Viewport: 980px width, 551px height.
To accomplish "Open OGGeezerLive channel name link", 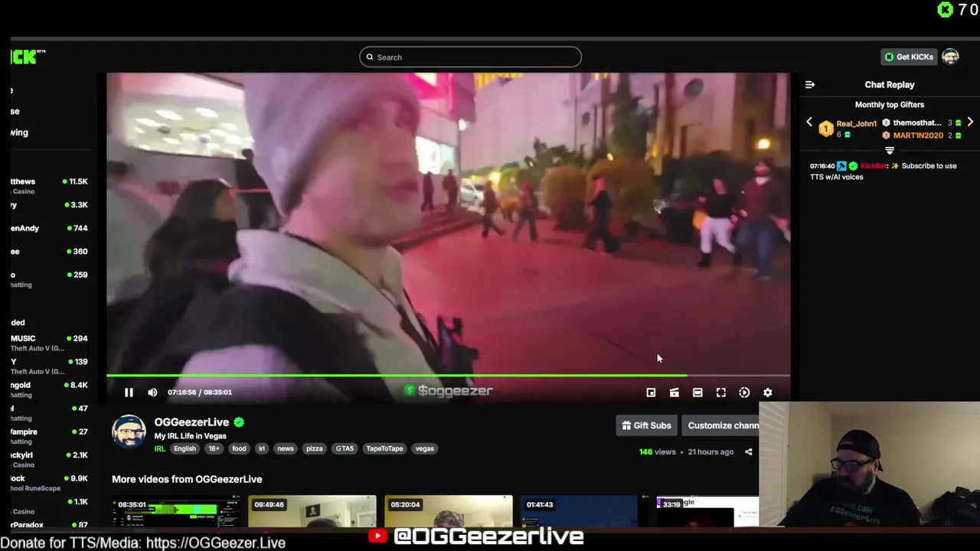I will coord(191,422).
